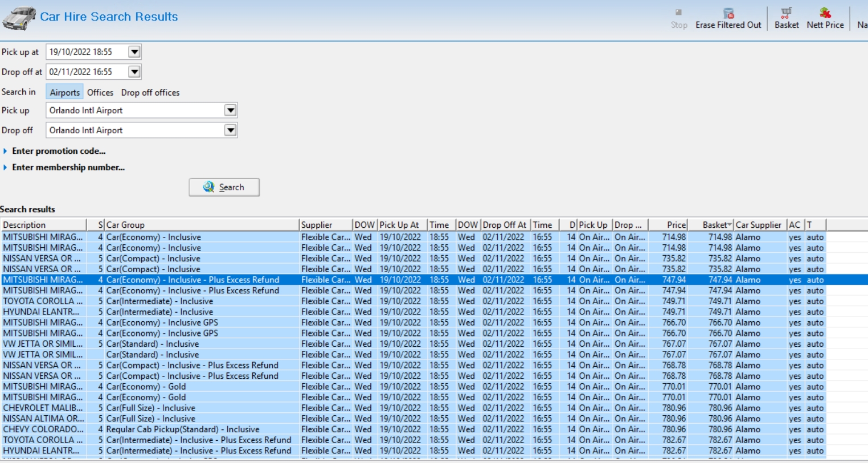The height and width of the screenshot is (463, 868).
Task: Sort by the AC column header
Action: tap(795, 225)
